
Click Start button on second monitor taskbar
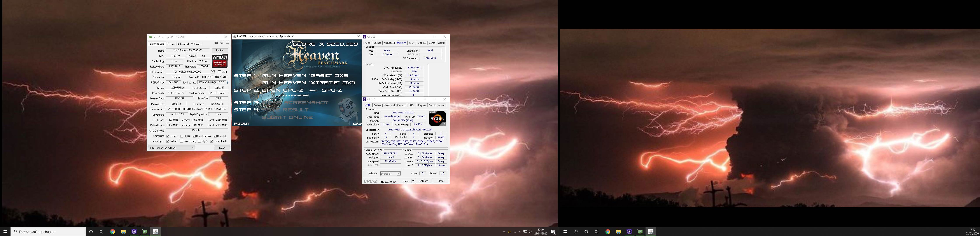click(x=565, y=231)
